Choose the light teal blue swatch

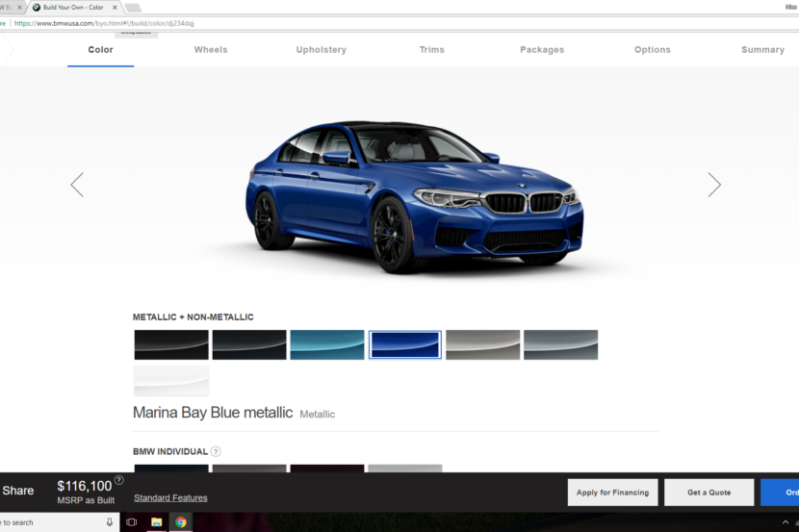[x=327, y=344]
